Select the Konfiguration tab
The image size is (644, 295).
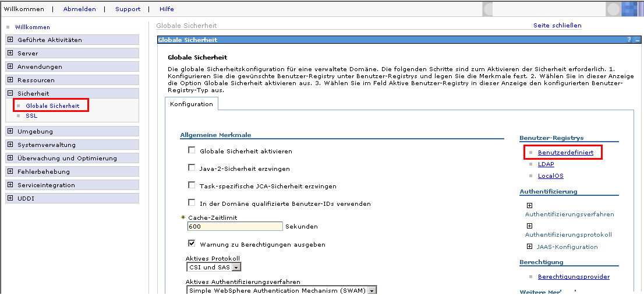pyautogui.click(x=192, y=104)
